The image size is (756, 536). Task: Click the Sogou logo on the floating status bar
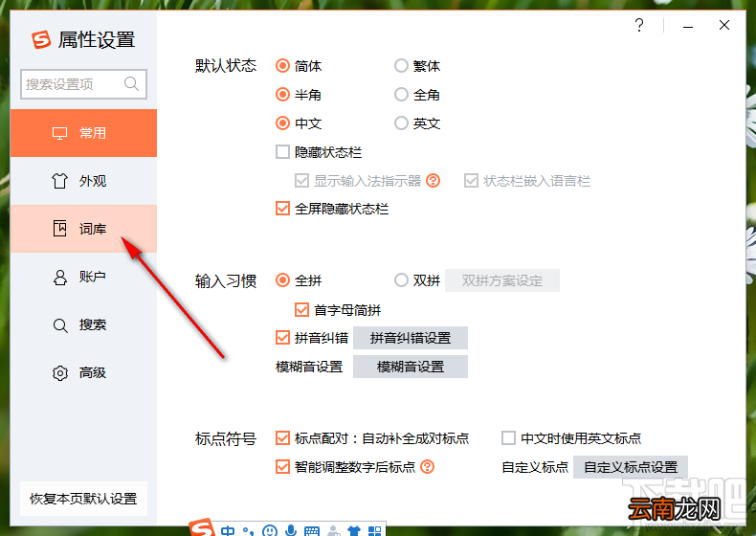click(x=202, y=527)
